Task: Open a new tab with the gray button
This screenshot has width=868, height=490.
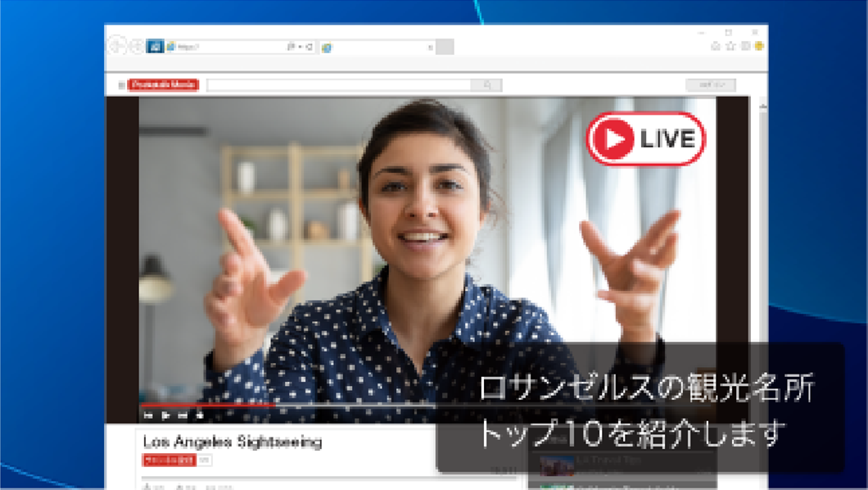Action: 445,47
